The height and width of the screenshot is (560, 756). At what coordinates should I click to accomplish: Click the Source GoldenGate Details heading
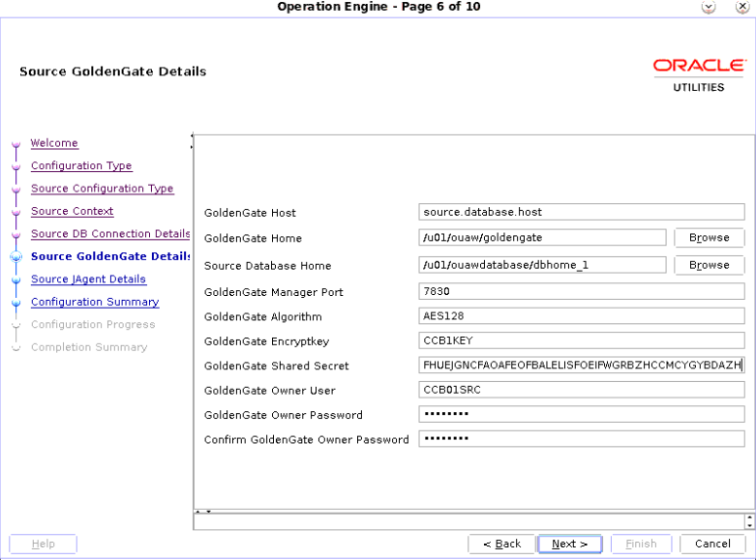pyautogui.click(x=113, y=72)
